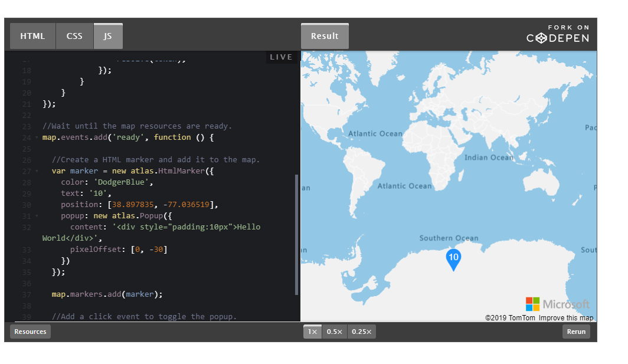
Task: Set preview zoom to 0.5x
Action: point(334,332)
